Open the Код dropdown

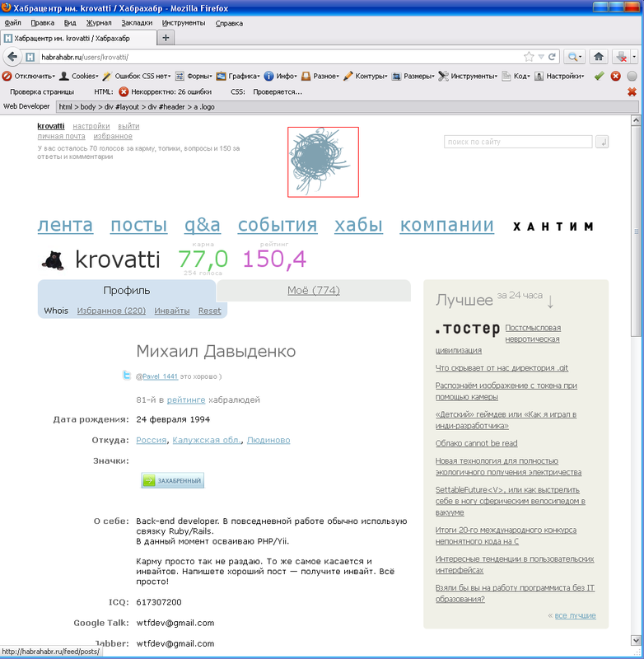516,76
